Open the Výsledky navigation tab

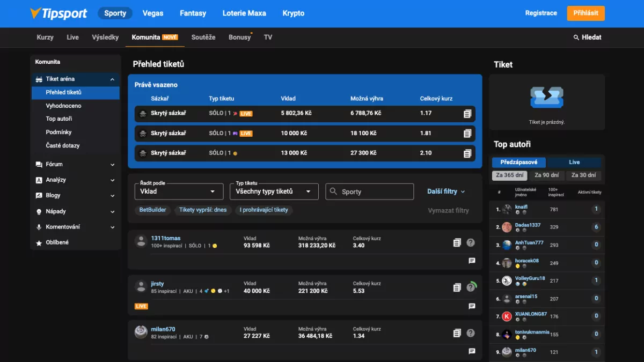click(x=105, y=38)
